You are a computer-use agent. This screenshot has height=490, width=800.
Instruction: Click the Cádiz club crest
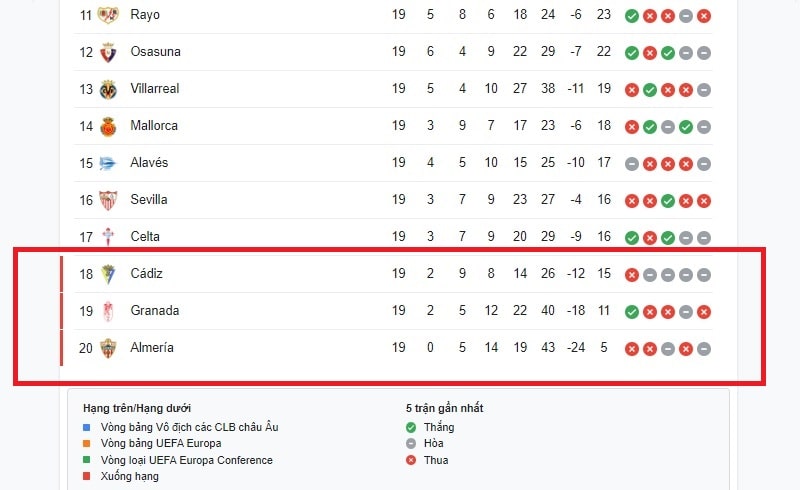pos(108,274)
